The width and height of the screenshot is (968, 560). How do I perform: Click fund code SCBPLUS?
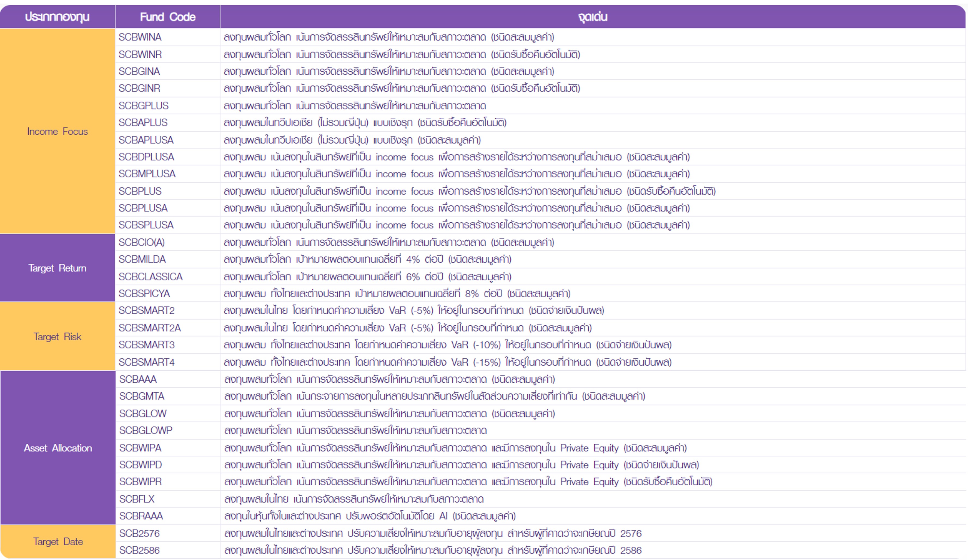pyautogui.click(x=140, y=191)
